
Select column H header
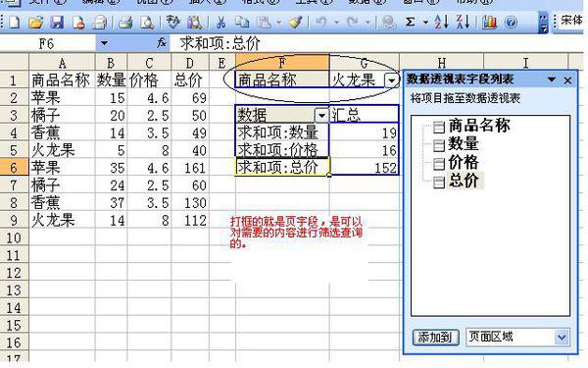pyautogui.click(x=442, y=63)
